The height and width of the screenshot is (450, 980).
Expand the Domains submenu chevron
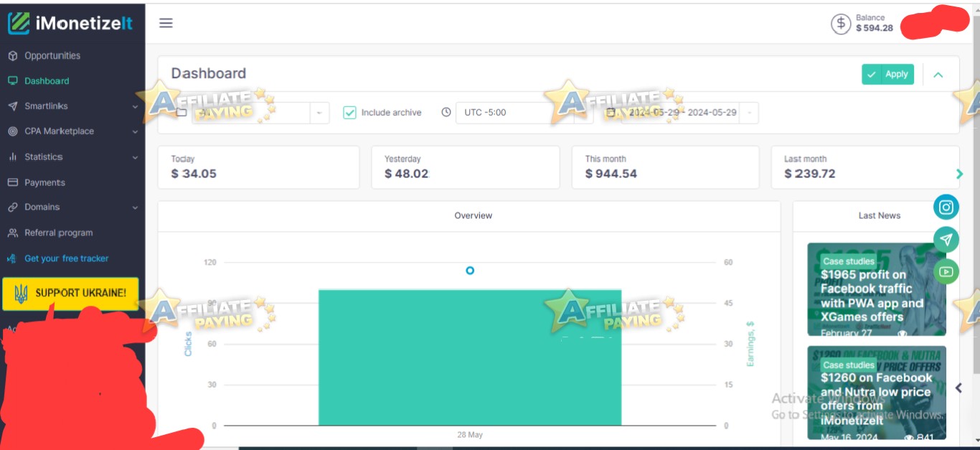[x=136, y=207]
